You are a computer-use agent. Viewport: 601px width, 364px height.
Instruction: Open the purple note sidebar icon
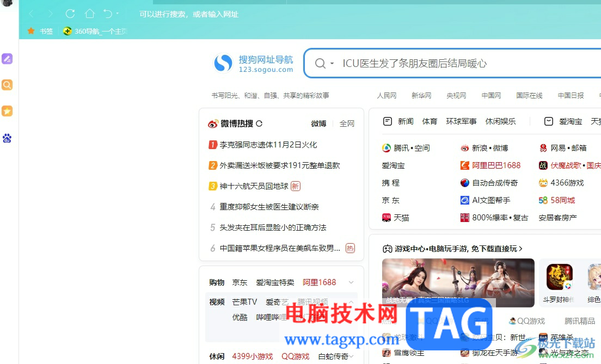(x=7, y=59)
